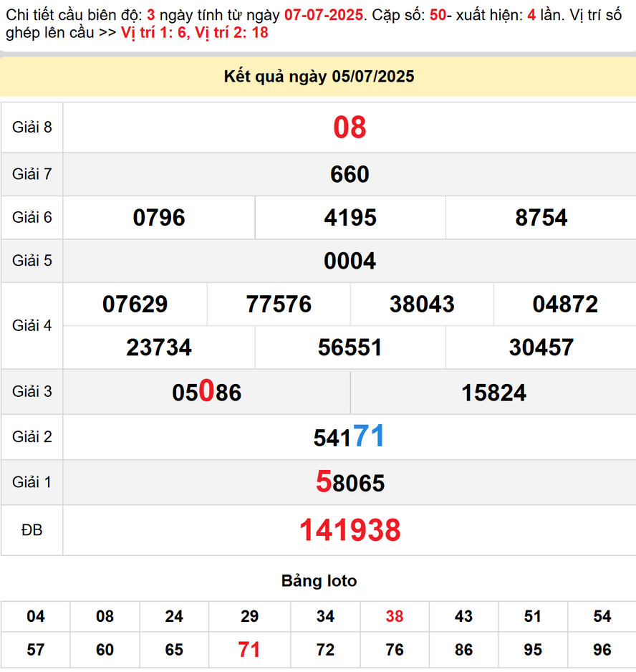Select the Giải 7 result 660
Viewport: 636px width, 672px height.
click(x=350, y=174)
